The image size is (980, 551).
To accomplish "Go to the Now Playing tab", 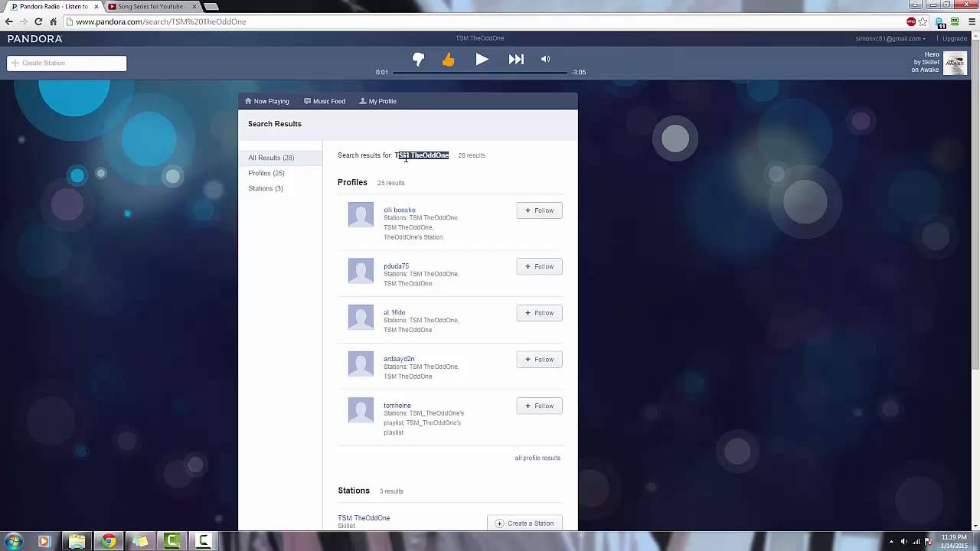I will pos(266,101).
